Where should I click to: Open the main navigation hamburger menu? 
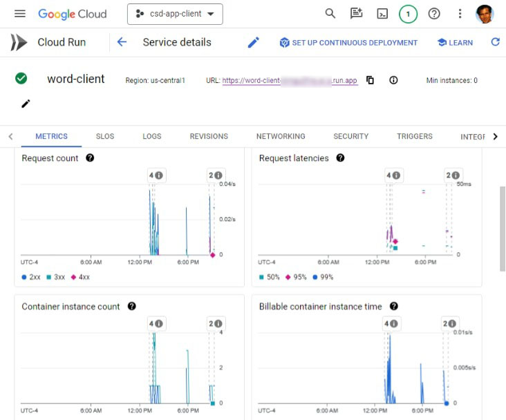click(x=20, y=14)
